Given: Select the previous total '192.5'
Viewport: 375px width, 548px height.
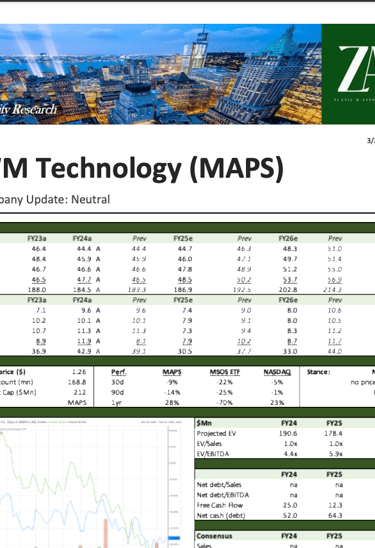Looking at the screenshot, I should click(x=242, y=290).
